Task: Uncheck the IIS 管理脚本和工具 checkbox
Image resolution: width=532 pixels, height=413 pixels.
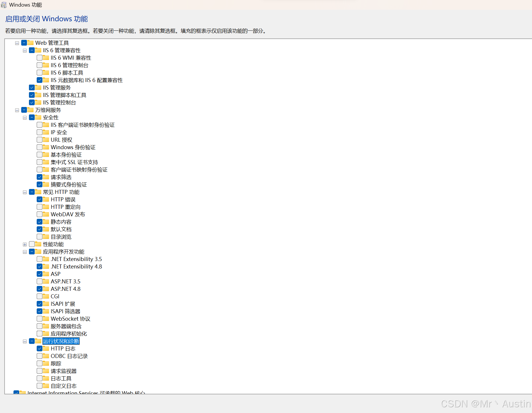Action: [x=32, y=95]
